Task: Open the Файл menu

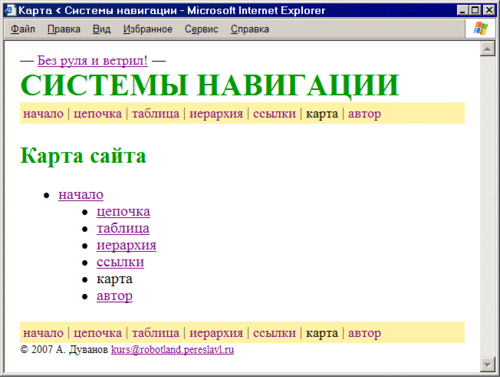Action: point(23,29)
